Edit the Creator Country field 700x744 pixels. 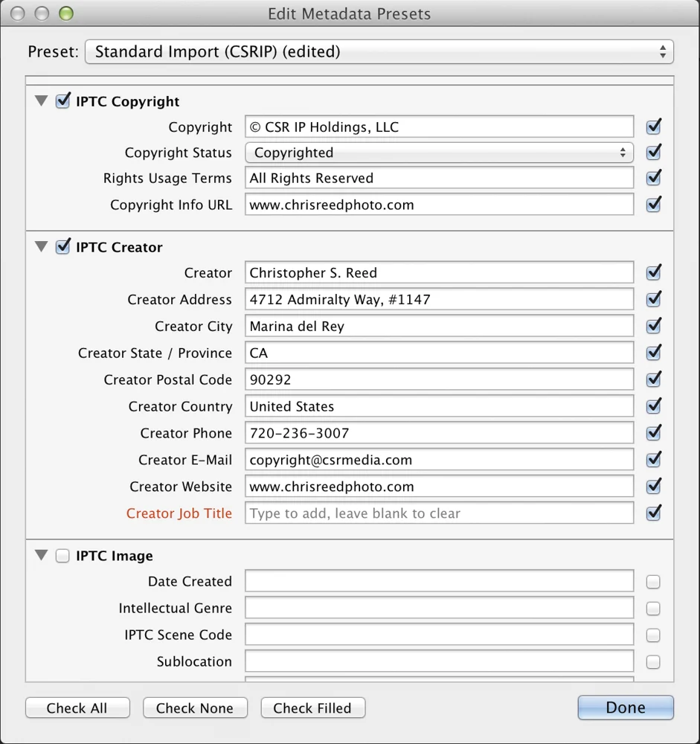(439, 406)
